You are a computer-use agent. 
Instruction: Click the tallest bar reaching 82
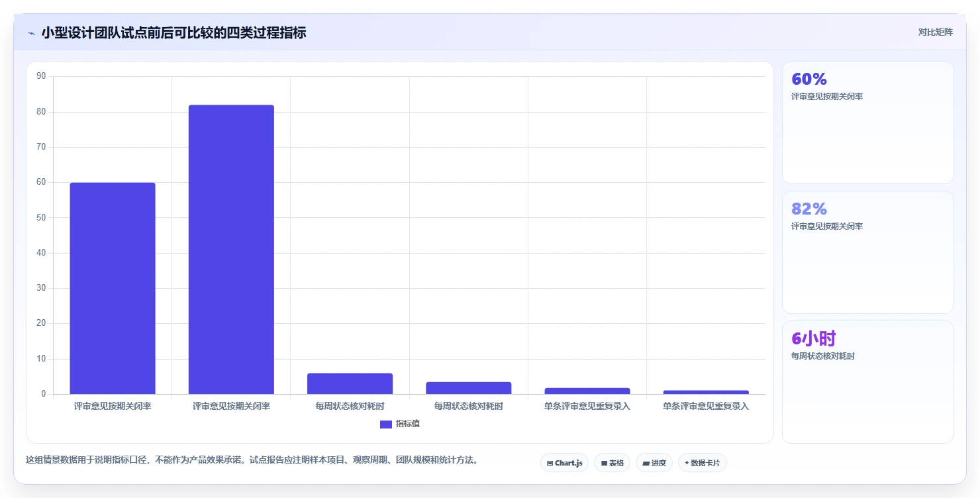pos(231,250)
